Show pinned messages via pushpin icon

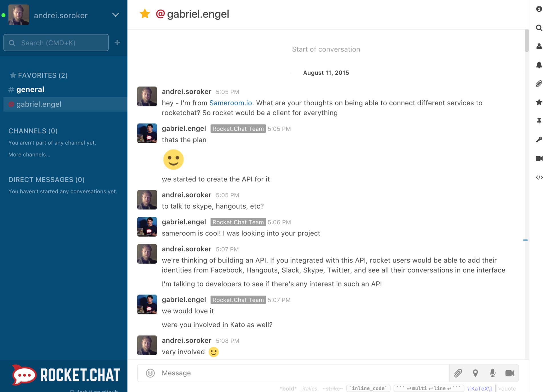(x=539, y=121)
